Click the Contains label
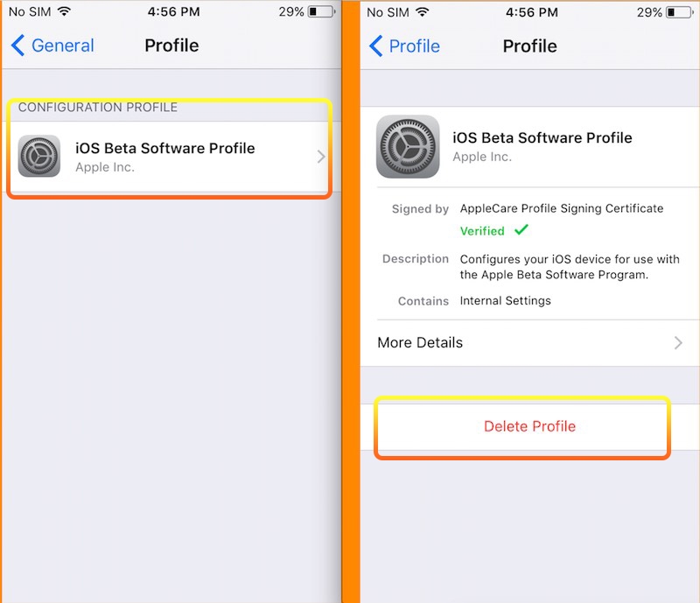The image size is (700, 603). pos(423,301)
